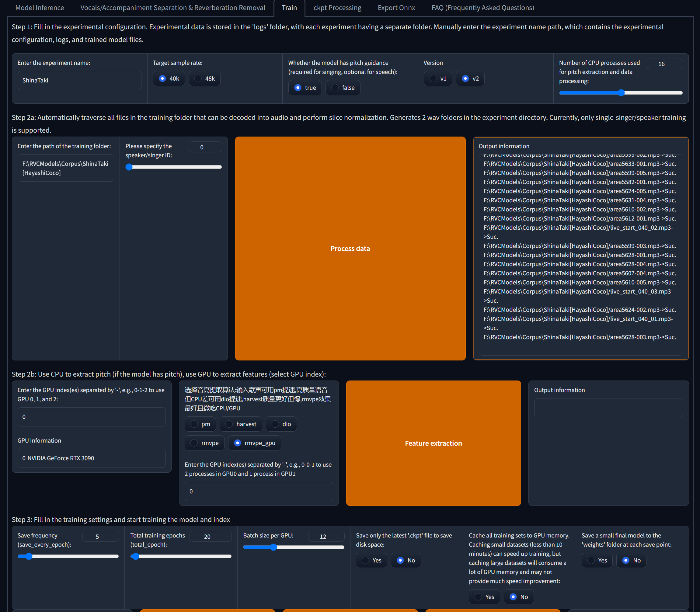
Task: Select the harvest pitch extraction algorithm
Action: coord(241,424)
